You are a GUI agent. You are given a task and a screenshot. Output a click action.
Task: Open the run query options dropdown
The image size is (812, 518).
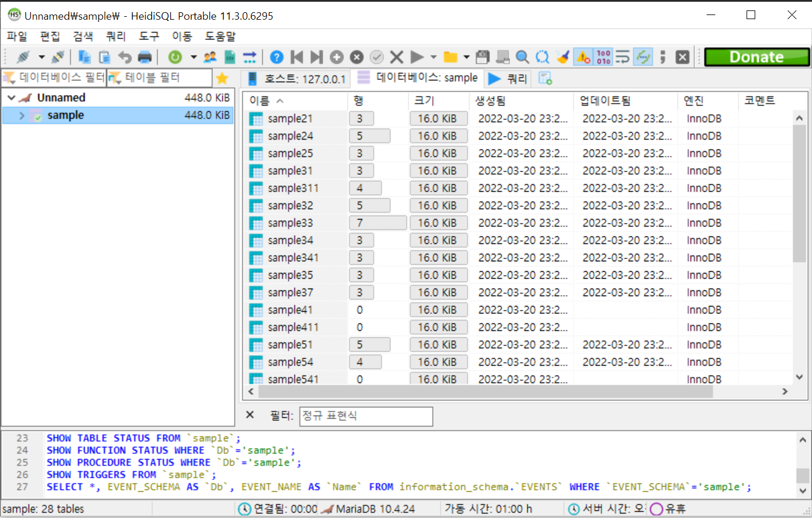[x=433, y=57]
